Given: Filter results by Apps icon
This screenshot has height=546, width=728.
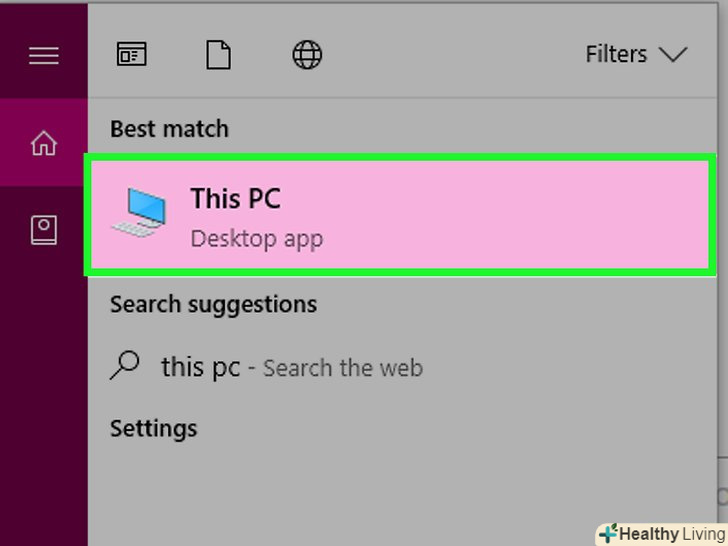Looking at the screenshot, I should pyautogui.click(x=131, y=54).
